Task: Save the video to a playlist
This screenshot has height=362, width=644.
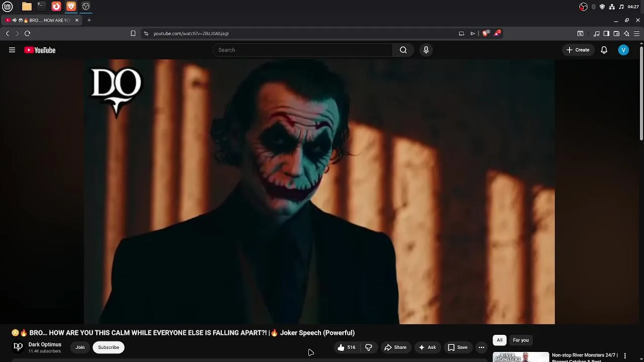Action: point(458,347)
